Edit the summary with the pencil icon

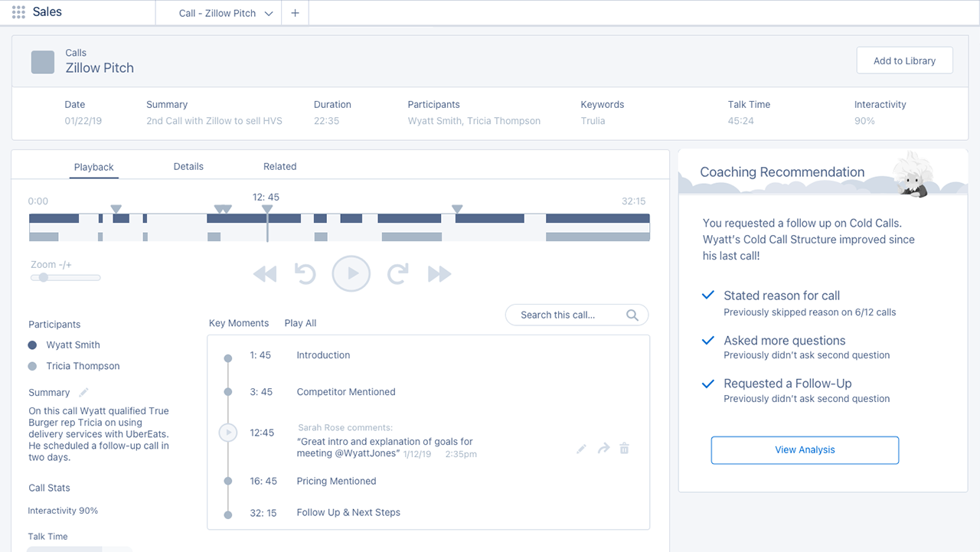[83, 393]
